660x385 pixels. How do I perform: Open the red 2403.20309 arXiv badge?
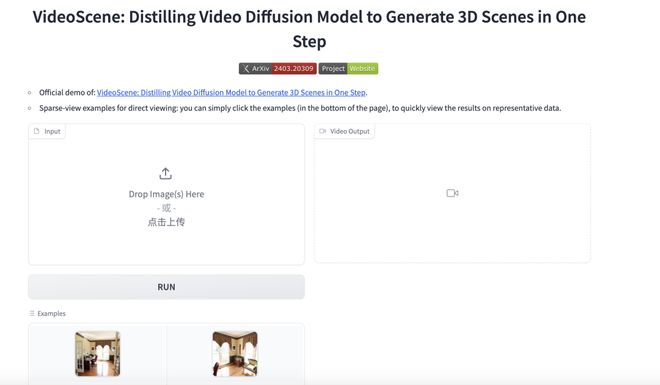(x=294, y=69)
